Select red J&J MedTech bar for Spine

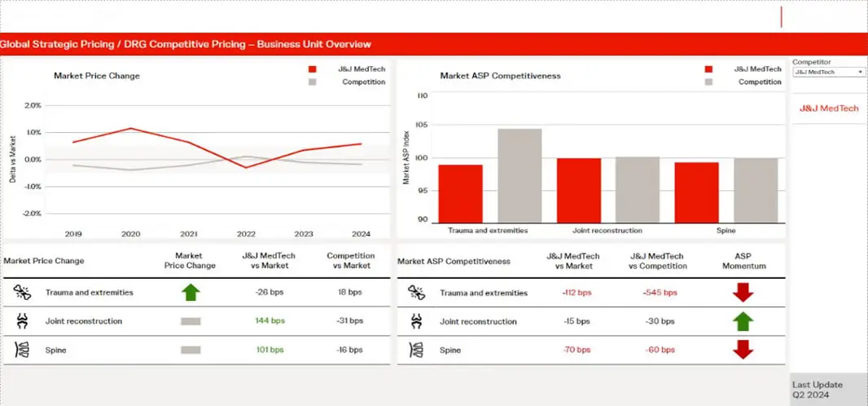point(696,192)
